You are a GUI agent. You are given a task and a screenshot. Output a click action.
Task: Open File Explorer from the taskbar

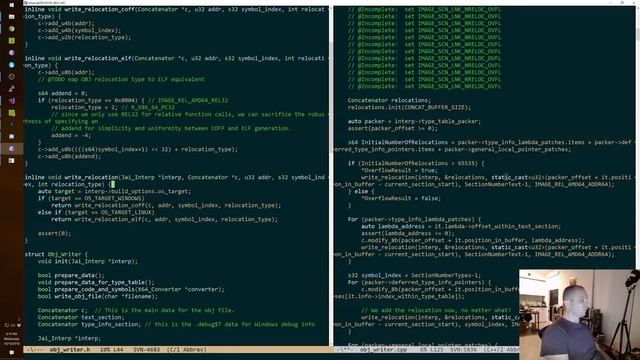pyautogui.click(x=11, y=17)
